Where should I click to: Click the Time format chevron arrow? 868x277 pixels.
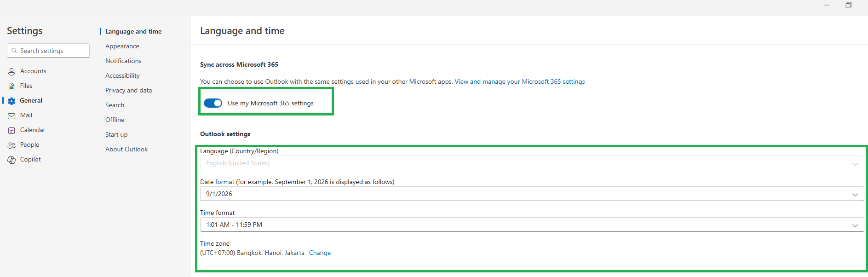point(855,225)
